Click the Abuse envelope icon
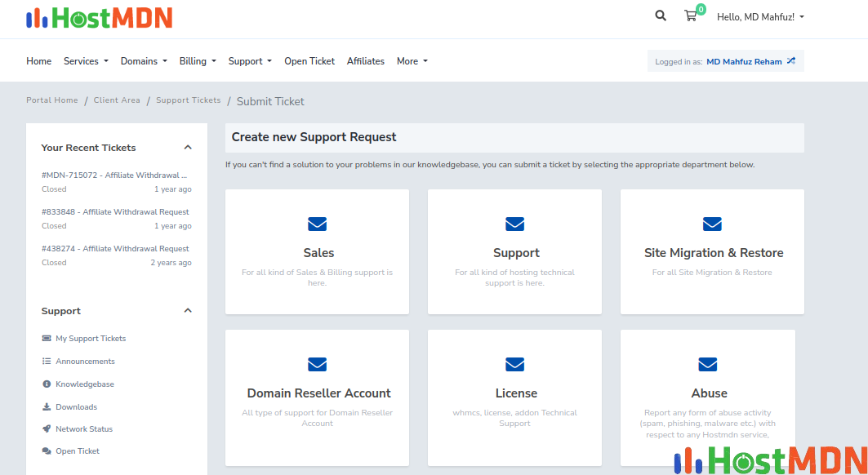868x475 pixels. point(708,364)
